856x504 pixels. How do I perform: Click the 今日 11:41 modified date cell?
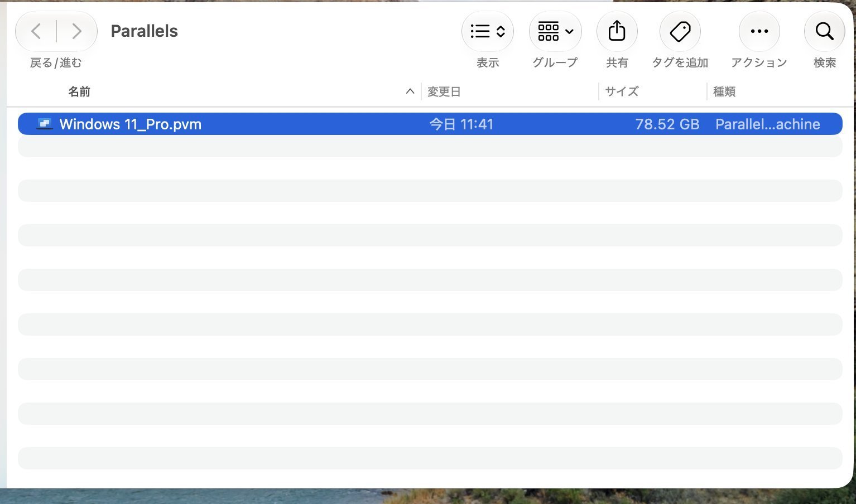point(461,124)
